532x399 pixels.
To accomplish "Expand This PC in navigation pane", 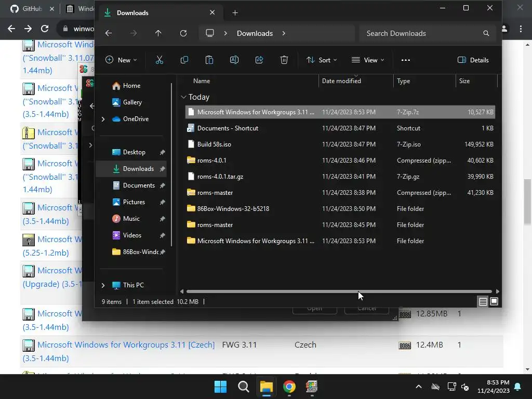I will click(103, 285).
